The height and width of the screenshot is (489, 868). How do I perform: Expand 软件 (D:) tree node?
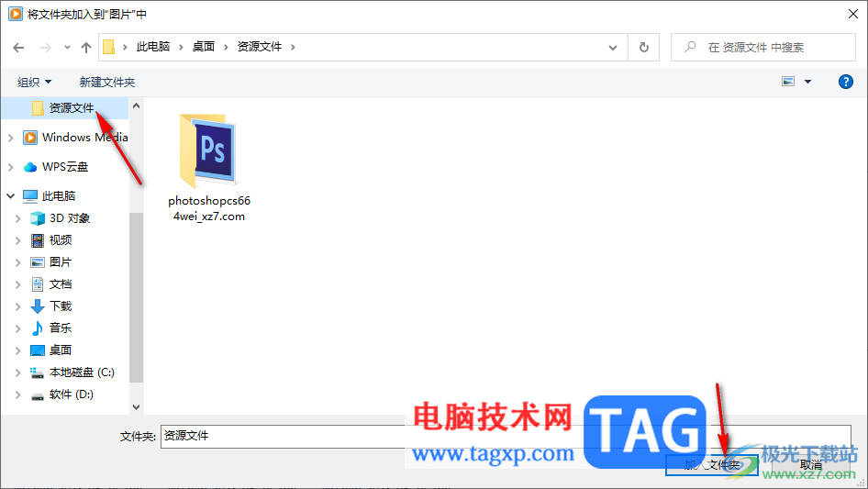pos(17,395)
